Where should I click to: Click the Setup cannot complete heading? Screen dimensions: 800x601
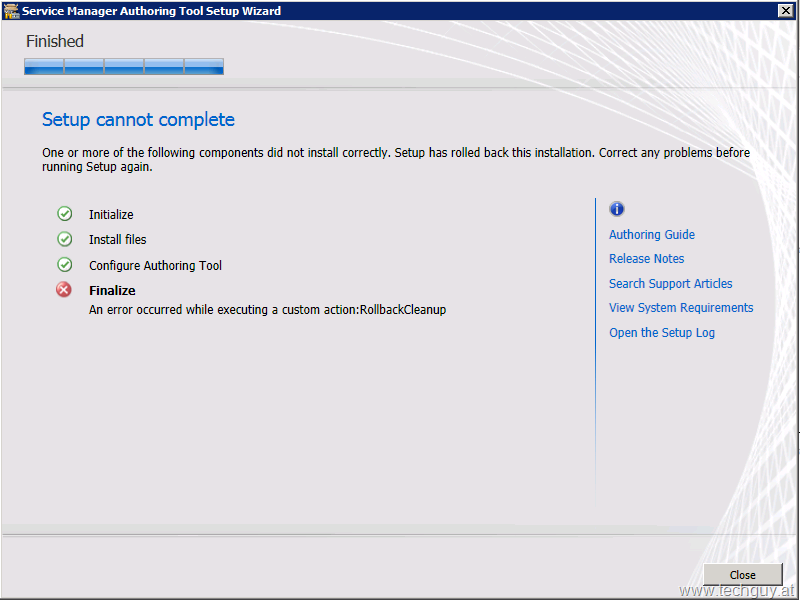(138, 120)
